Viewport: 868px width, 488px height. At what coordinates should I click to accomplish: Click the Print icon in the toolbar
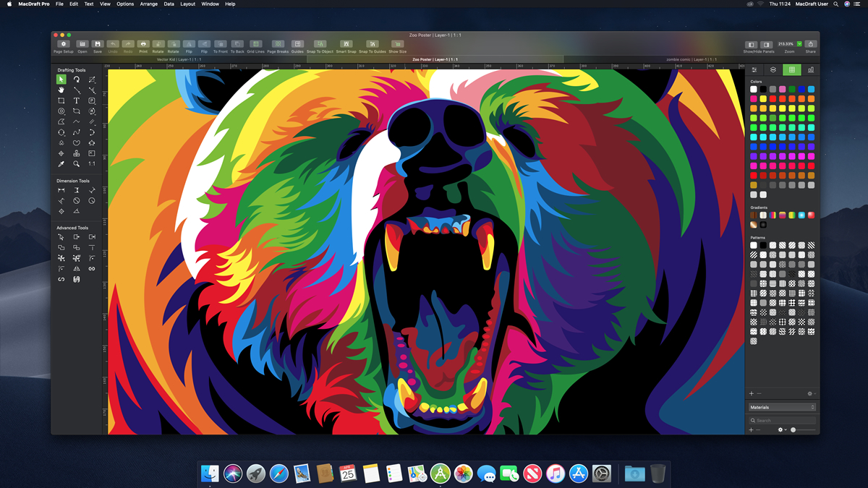tap(143, 43)
